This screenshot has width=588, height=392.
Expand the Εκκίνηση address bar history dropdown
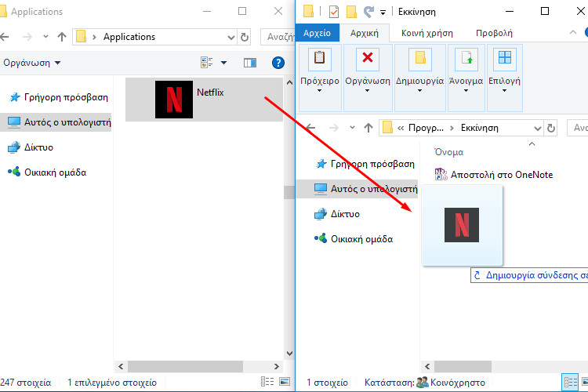pyautogui.click(x=537, y=129)
